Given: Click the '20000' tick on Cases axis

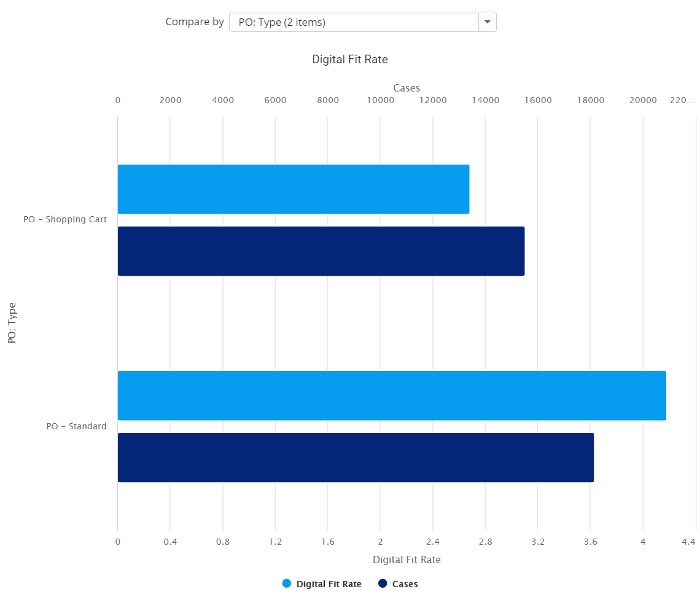Looking at the screenshot, I should point(643,100).
